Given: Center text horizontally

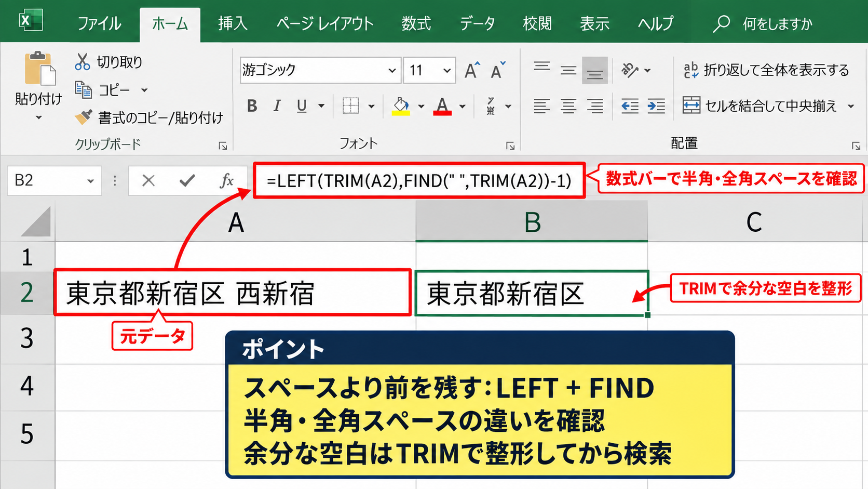Looking at the screenshot, I should click(x=568, y=106).
